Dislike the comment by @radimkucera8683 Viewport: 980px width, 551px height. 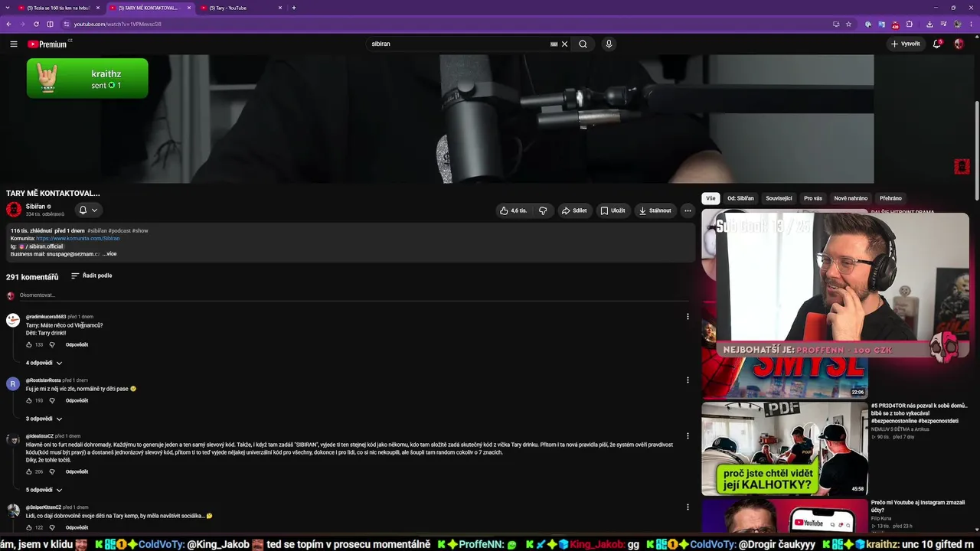point(52,344)
